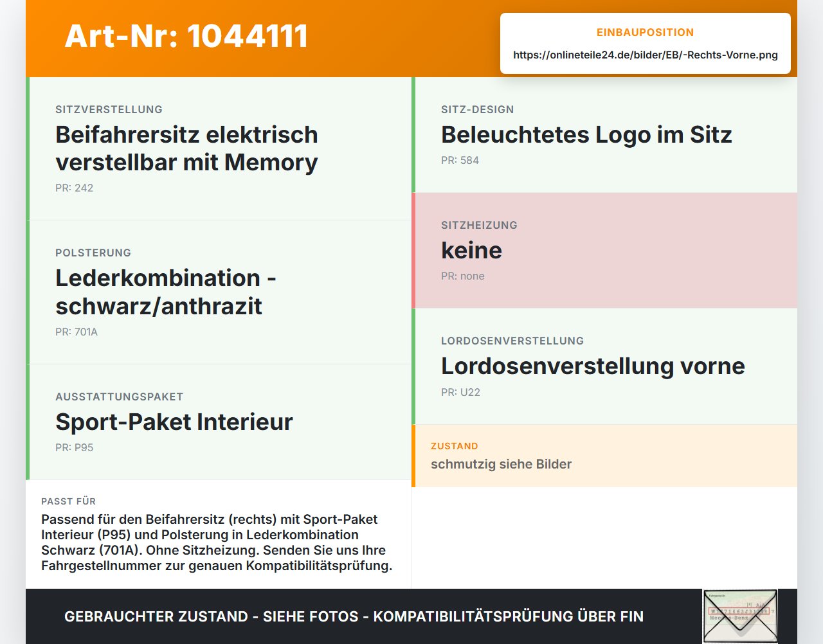Image resolution: width=823 pixels, height=644 pixels.
Task: Open the vehicle registration thumbnail in footer
Action: [740, 616]
